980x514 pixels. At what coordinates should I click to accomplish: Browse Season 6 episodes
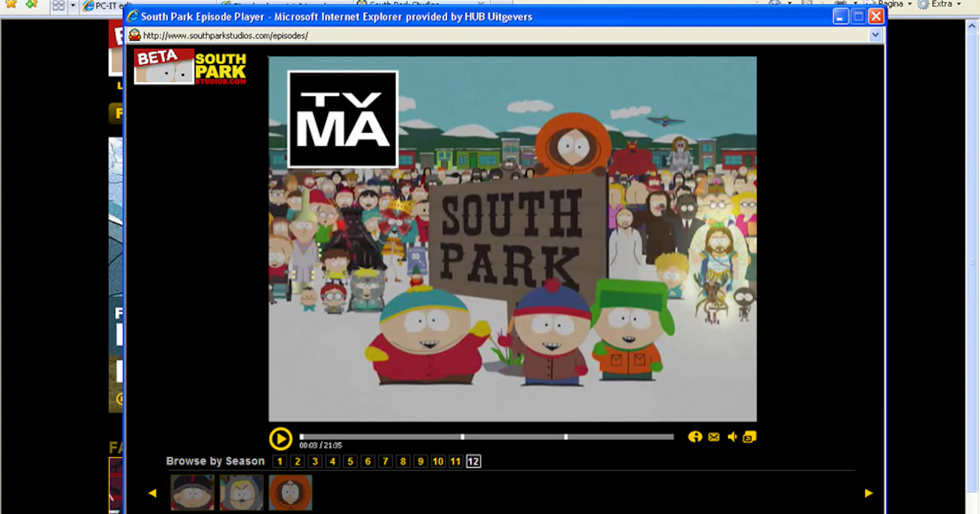pos(367,461)
